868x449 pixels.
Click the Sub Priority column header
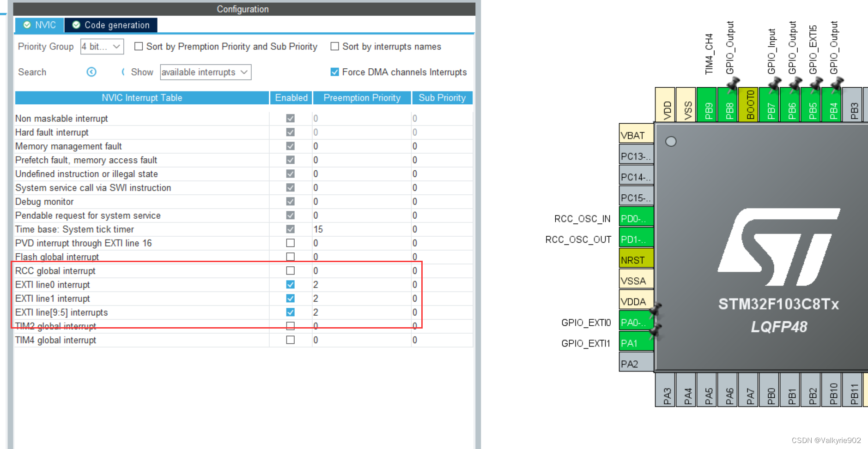point(442,98)
